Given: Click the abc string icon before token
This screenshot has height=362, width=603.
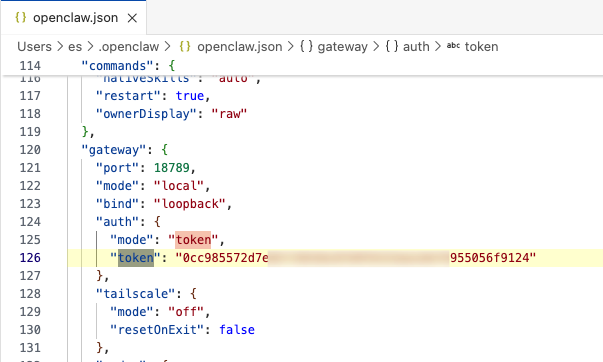Looking at the screenshot, I should (x=453, y=46).
